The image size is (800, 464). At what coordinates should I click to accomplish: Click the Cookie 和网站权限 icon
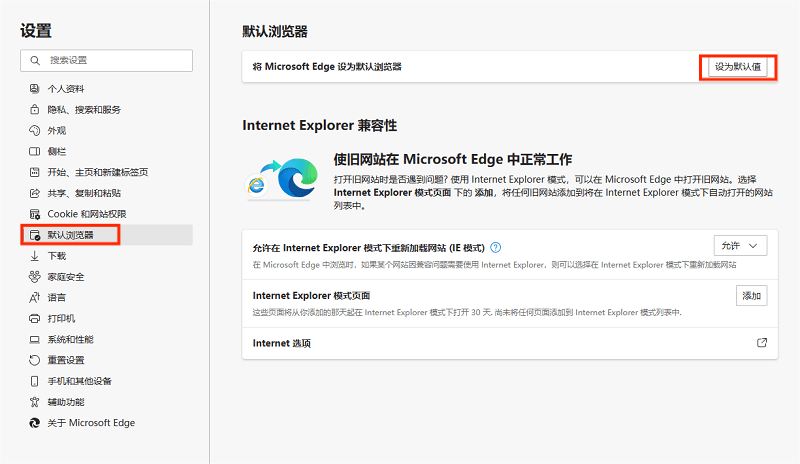[34, 214]
